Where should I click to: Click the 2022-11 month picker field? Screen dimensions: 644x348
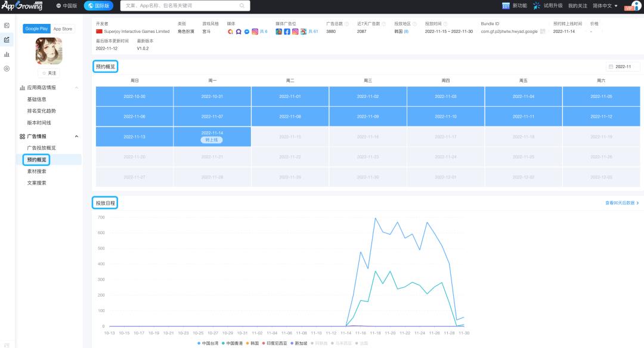pyautogui.click(x=623, y=67)
